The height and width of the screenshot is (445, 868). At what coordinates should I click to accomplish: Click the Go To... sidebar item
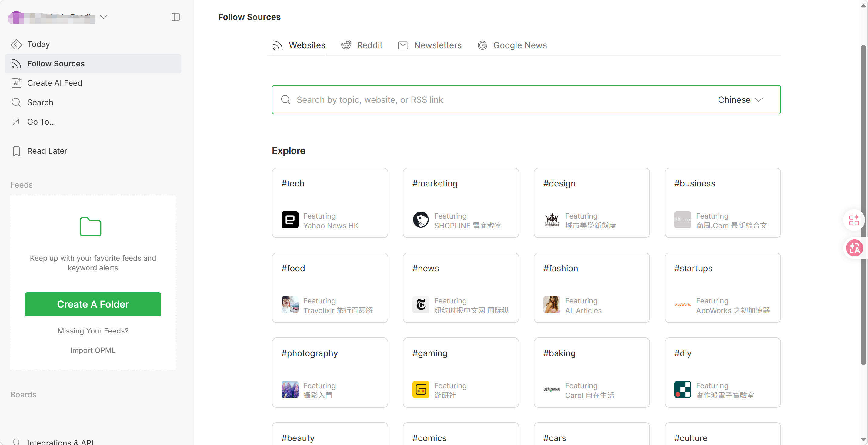(93, 122)
